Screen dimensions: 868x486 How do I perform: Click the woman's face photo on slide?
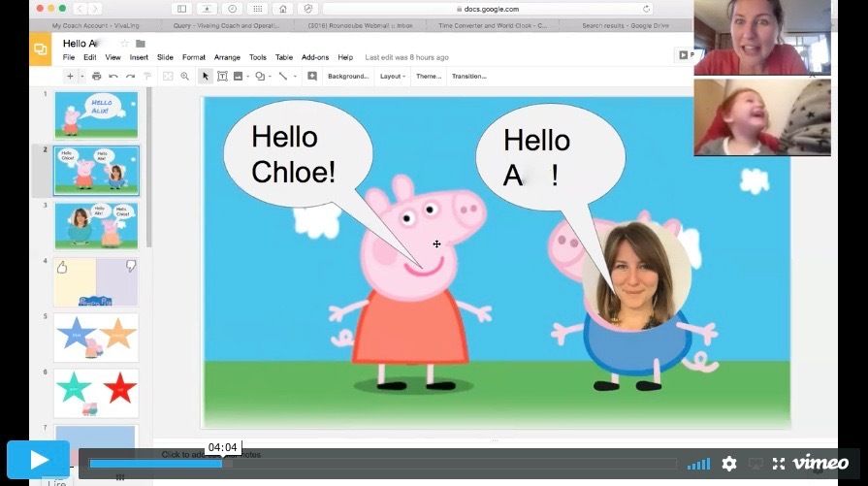click(x=636, y=275)
